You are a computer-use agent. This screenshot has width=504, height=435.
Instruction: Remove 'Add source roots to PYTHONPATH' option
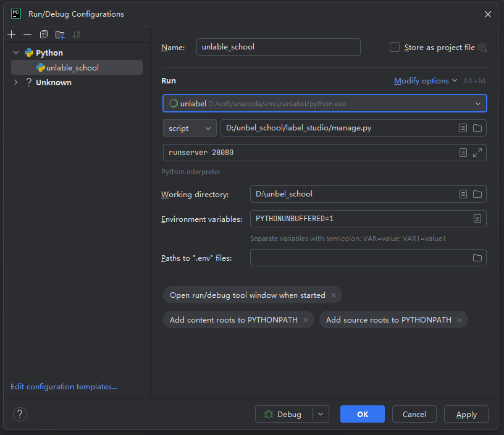tap(460, 320)
